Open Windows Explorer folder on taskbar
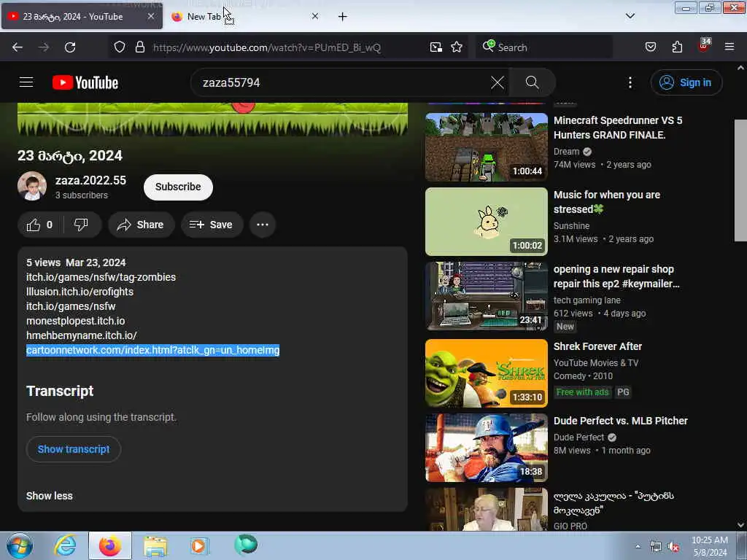Viewport: 747px width, 560px height. click(155, 545)
